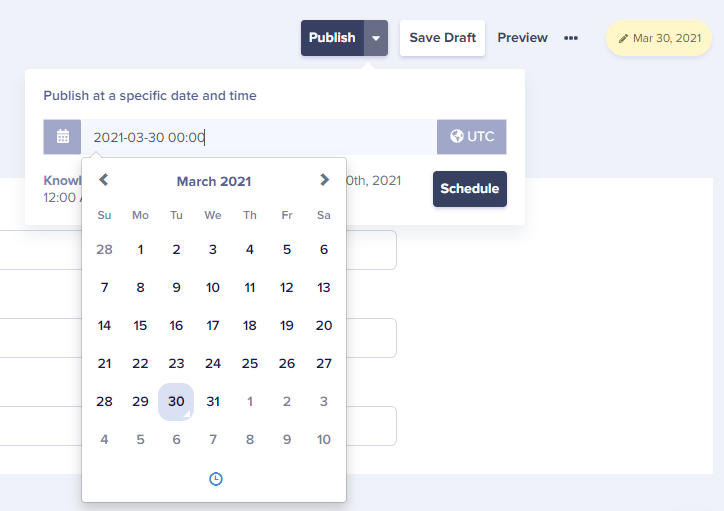The image size is (724, 511).
Task: Click the pencil icon on date badge
Action: (x=623, y=38)
